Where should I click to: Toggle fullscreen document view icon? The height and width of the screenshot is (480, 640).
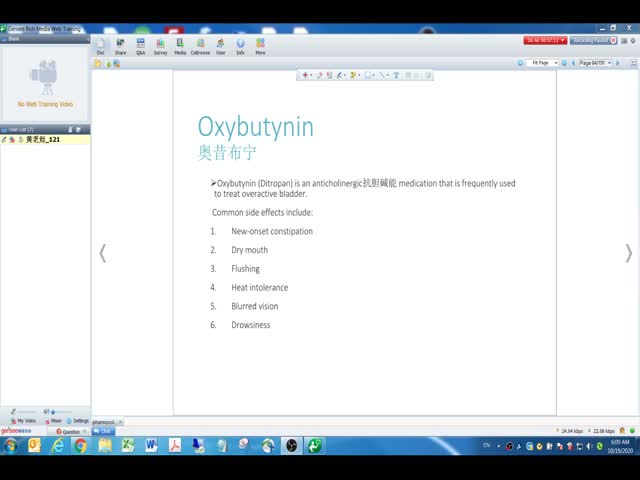coord(633,63)
